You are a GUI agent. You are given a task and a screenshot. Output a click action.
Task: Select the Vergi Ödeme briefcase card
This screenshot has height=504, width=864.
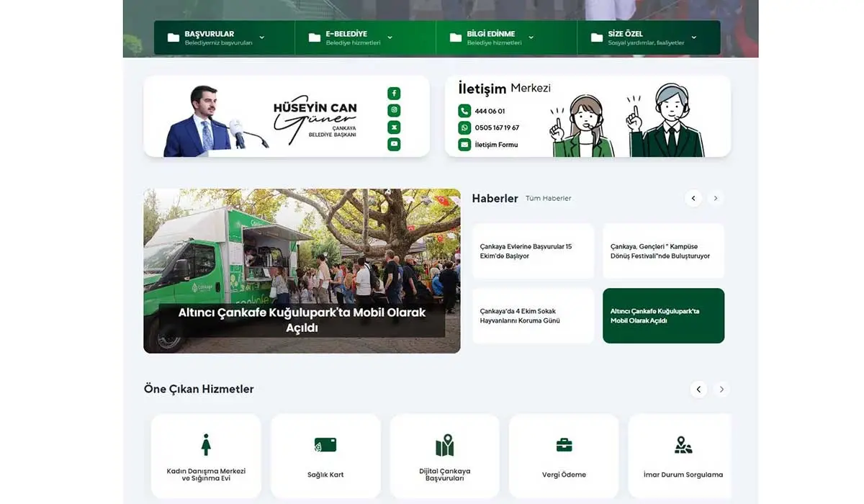coord(564,455)
